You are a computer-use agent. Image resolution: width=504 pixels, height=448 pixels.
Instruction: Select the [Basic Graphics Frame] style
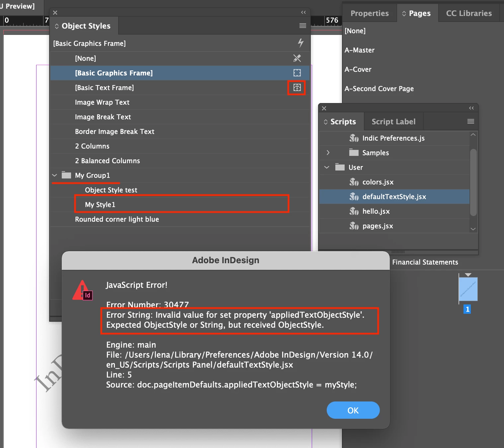[180, 73]
